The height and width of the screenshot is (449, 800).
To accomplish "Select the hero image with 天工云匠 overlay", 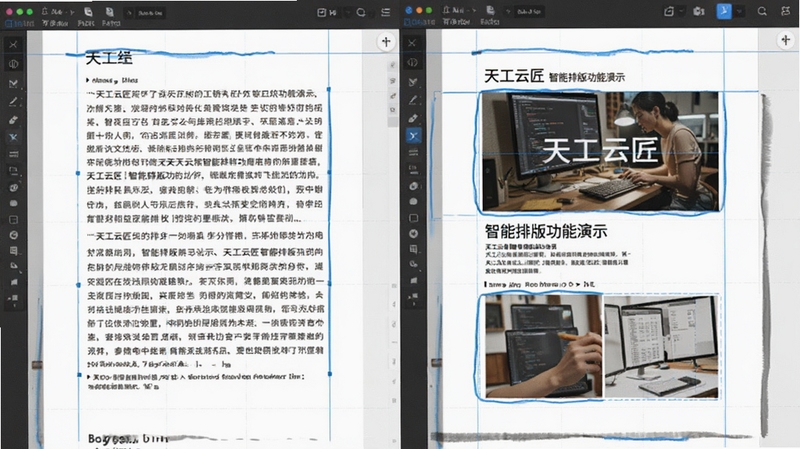I will (x=601, y=152).
